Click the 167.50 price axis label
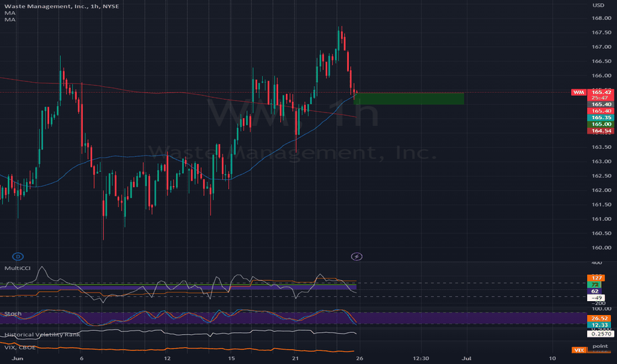Screen dimensions: 617x364 (602, 32)
